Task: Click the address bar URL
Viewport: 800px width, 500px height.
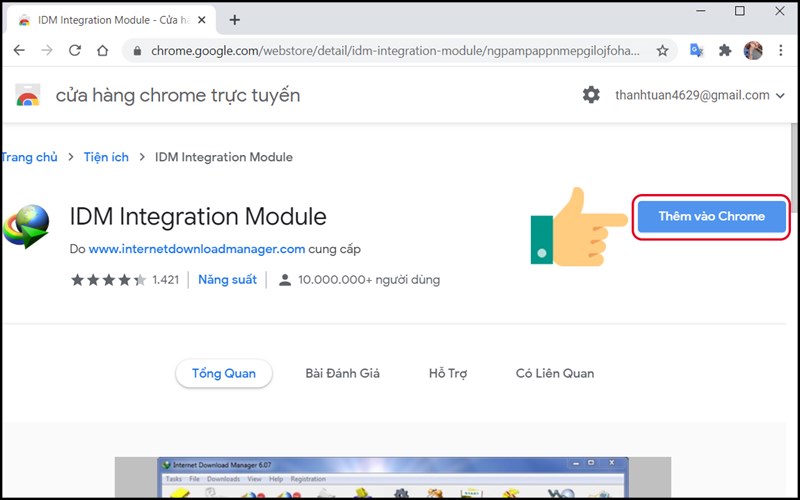Action: click(x=395, y=51)
